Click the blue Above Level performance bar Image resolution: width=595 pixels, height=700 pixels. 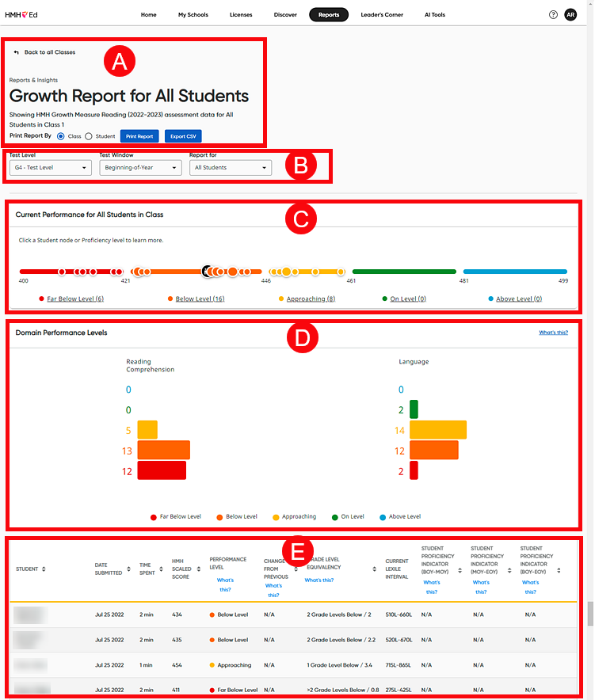515,272
